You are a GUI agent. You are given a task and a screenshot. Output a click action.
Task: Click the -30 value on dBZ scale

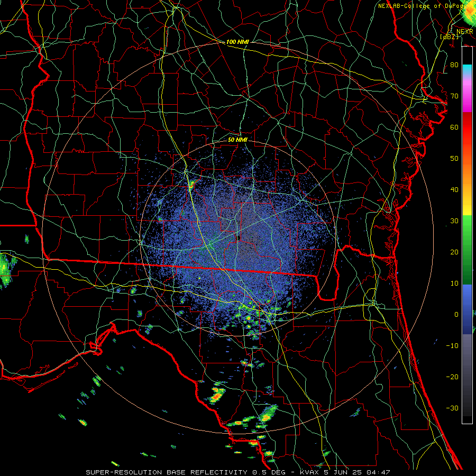(452, 408)
